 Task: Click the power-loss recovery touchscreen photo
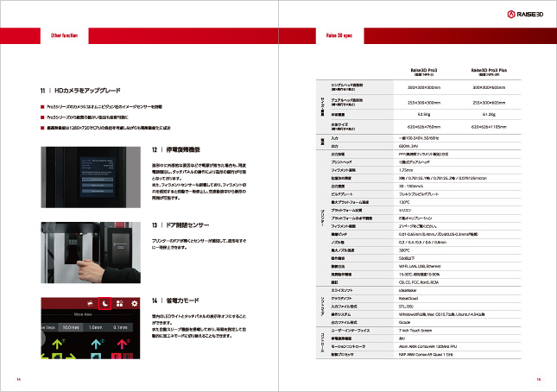click(91, 177)
